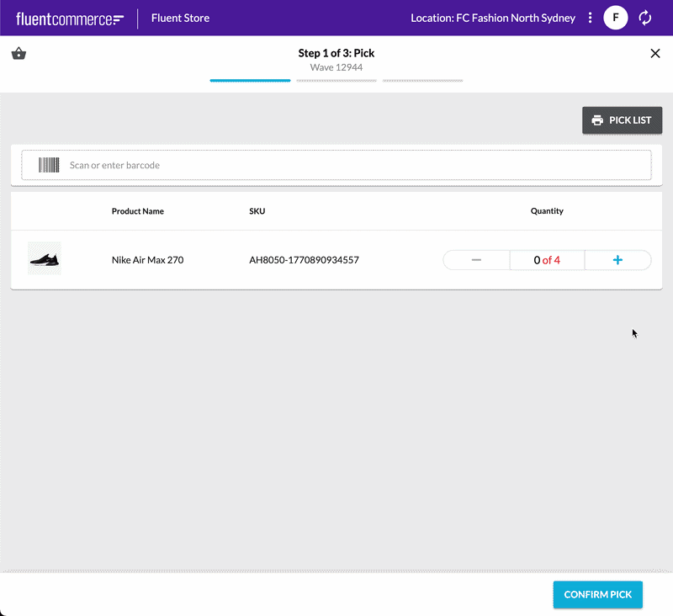This screenshot has height=616, width=673.
Task: Click the Step 1 of 3: Pick heading
Action: click(x=336, y=53)
